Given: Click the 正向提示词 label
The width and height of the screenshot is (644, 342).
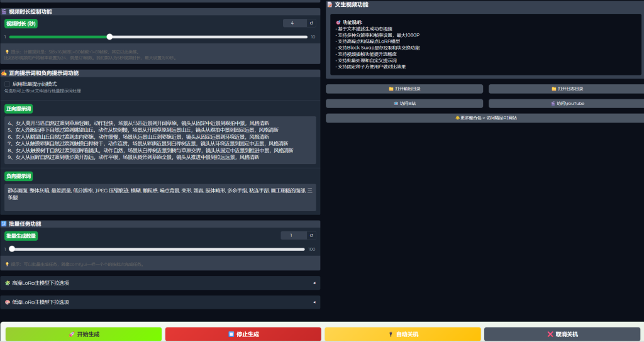Looking at the screenshot, I should [18, 109].
